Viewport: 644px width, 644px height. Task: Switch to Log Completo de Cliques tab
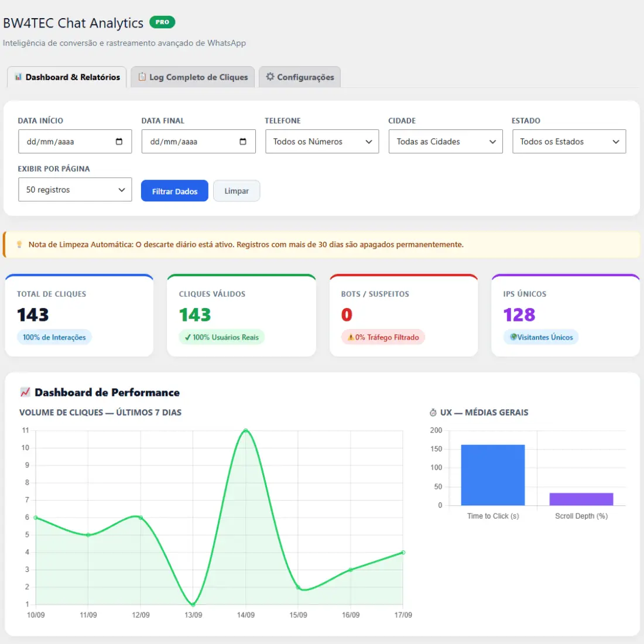(193, 77)
